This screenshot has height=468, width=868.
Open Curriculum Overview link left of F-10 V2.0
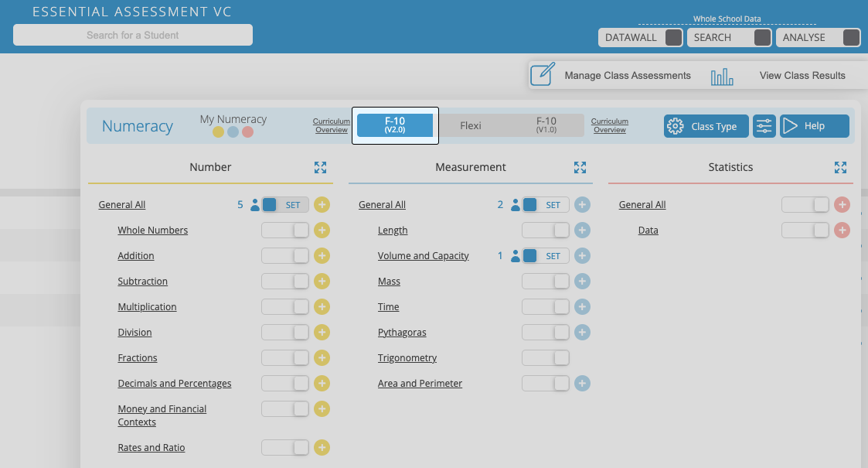[x=331, y=125]
